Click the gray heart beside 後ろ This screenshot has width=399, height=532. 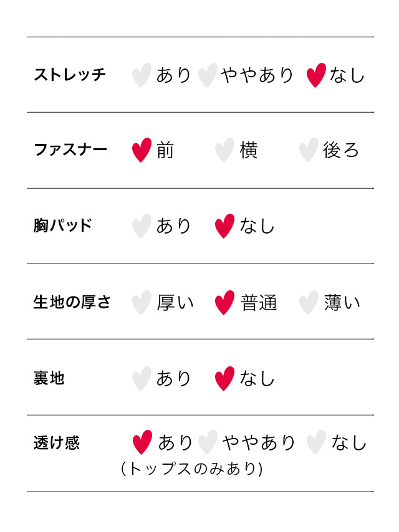pyautogui.click(x=309, y=150)
